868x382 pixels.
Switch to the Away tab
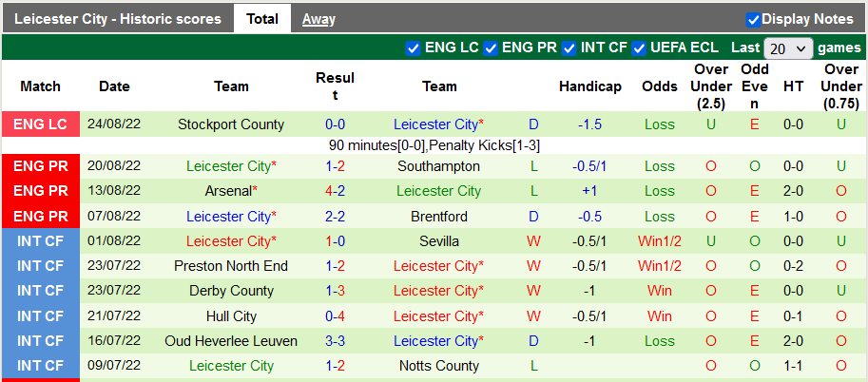318,19
